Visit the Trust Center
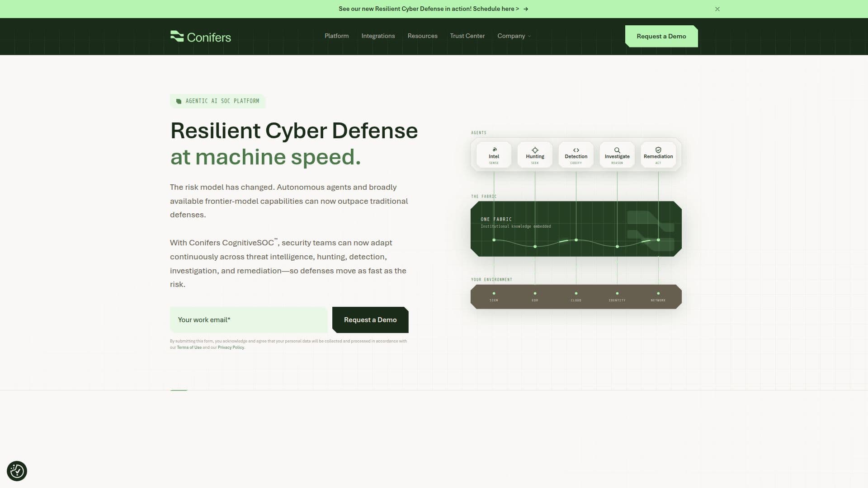Viewport: 868px width, 488px height. point(467,36)
